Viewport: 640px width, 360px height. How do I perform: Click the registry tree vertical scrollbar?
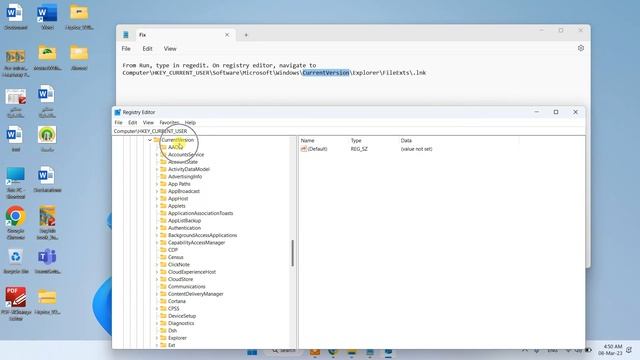pos(293,253)
